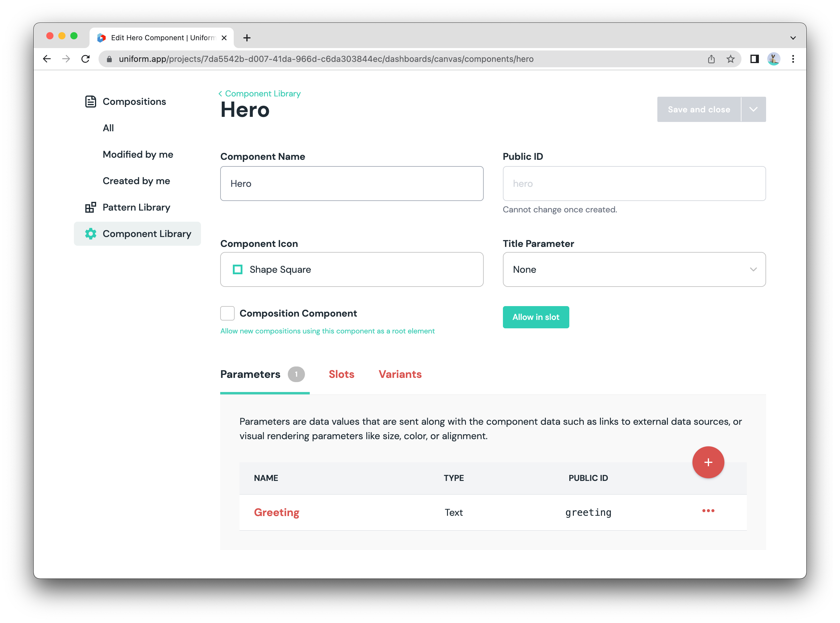
Task: Click the browser side panel icon
Action: [x=754, y=59]
